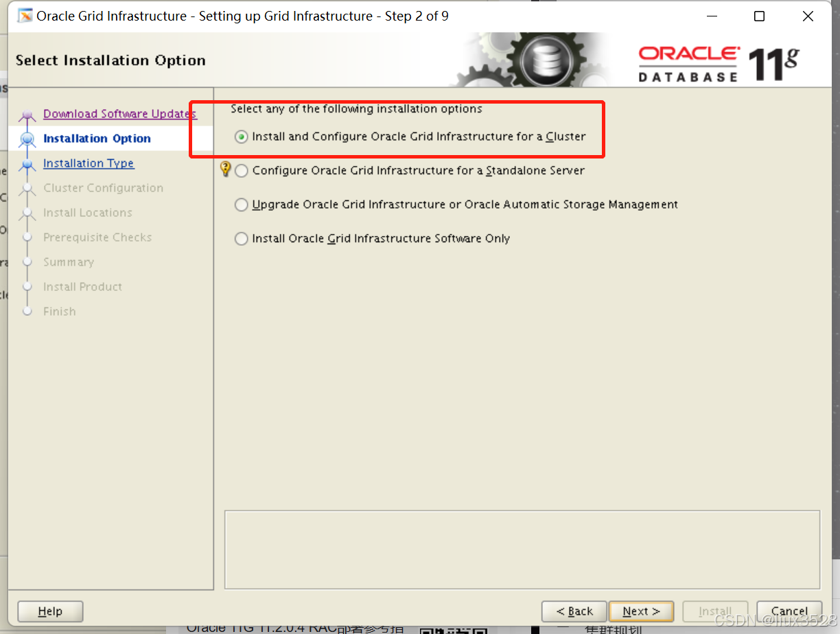Image resolution: width=840 pixels, height=634 pixels.
Task: Close the Oracle installer window
Action: [x=808, y=16]
